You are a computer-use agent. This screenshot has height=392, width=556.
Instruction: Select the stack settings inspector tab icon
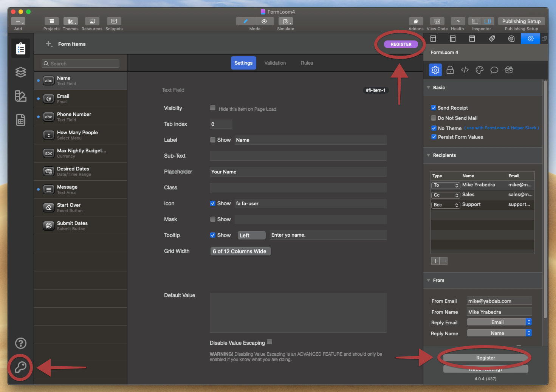pyautogui.click(x=531, y=39)
